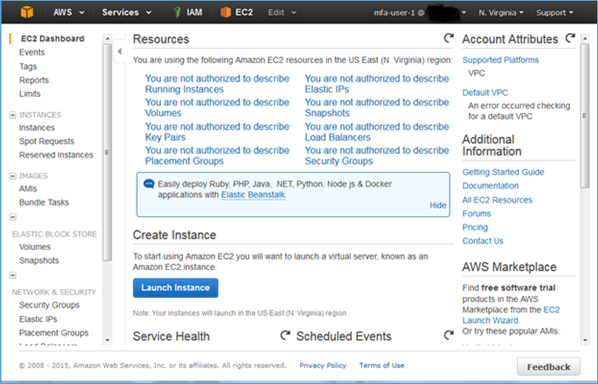The image size is (598, 384).
Task: Click the Elastic Beanstalk speech bubble icon
Action: point(149,184)
